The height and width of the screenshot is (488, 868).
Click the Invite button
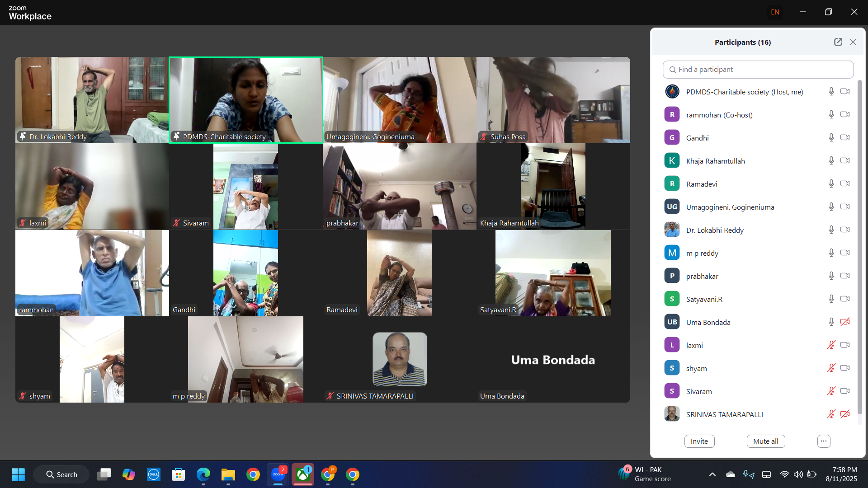[x=699, y=441]
